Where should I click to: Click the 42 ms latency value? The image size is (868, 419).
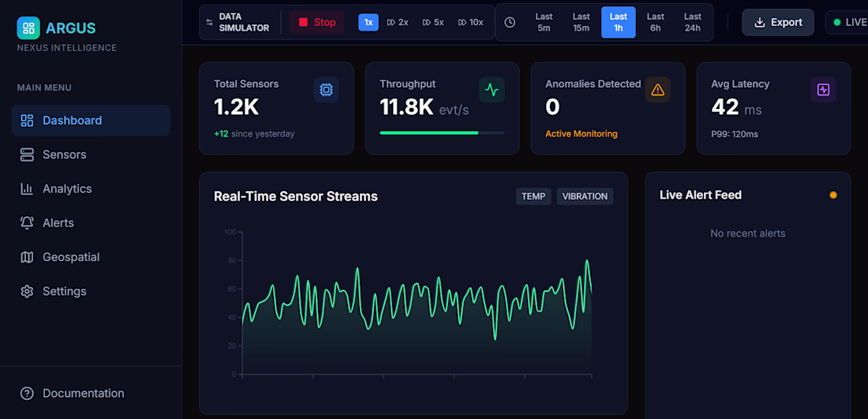pos(736,107)
